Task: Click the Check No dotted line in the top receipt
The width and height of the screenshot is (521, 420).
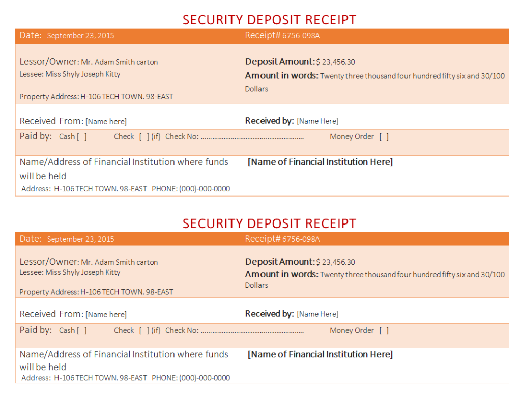Action: click(x=252, y=137)
